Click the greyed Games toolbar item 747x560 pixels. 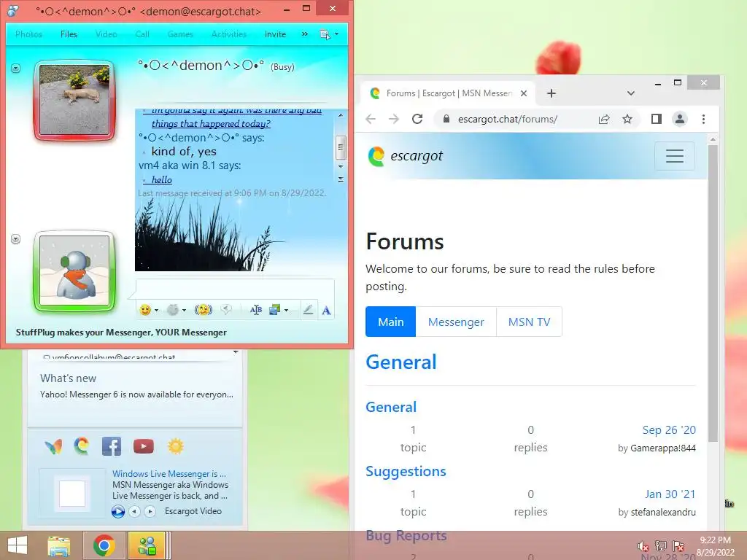[180, 34]
